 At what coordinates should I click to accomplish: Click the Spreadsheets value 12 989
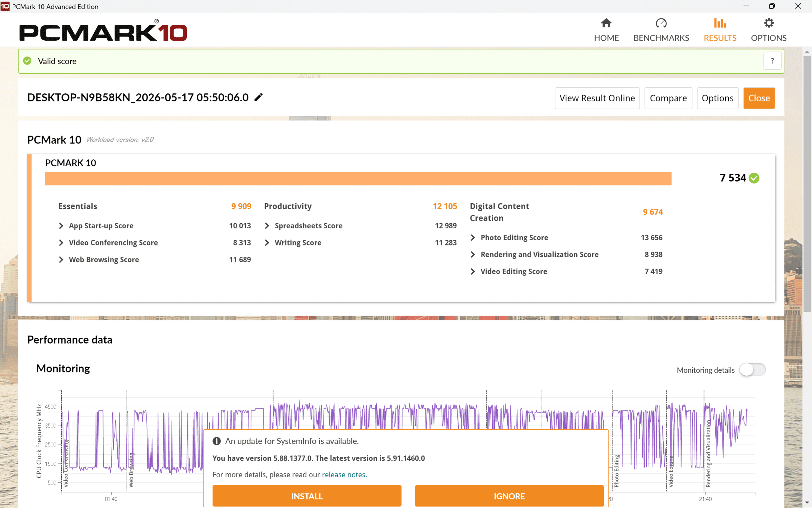coord(446,226)
